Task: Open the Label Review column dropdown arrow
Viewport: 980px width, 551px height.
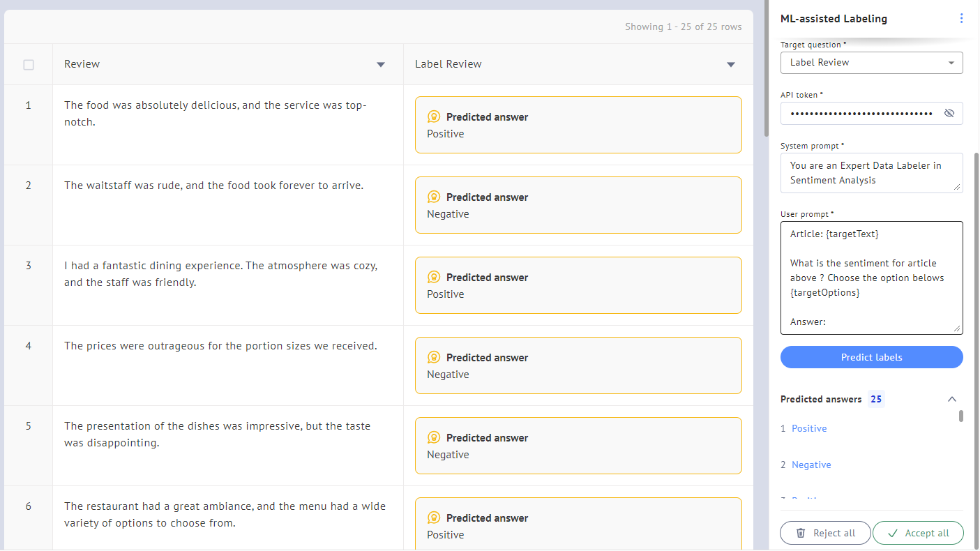Action: tap(731, 65)
